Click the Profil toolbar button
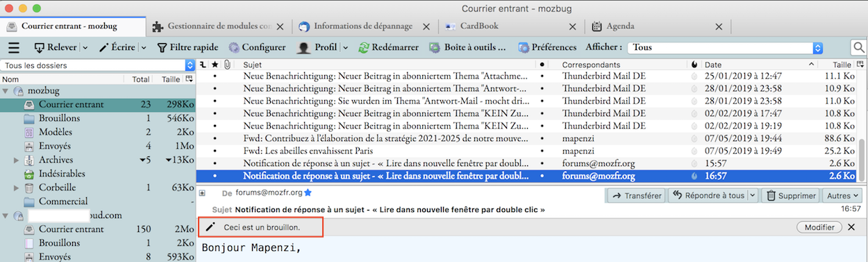Viewport: 868px width, 262px height. click(x=317, y=47)
